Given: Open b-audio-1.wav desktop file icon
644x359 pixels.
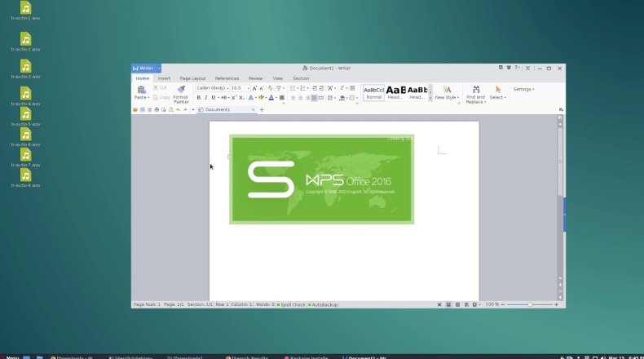Looking at the screenshot, I should click(x=25, y=10).
